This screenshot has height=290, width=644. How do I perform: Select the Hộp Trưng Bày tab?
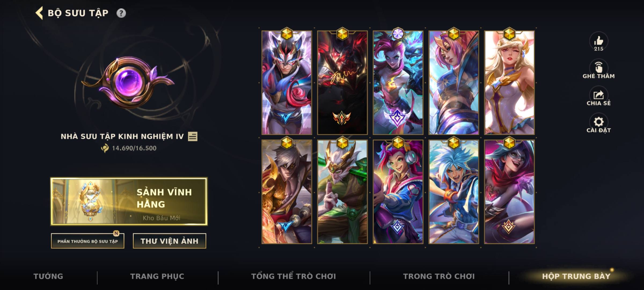pyautogui.click(x=576, y=276)
